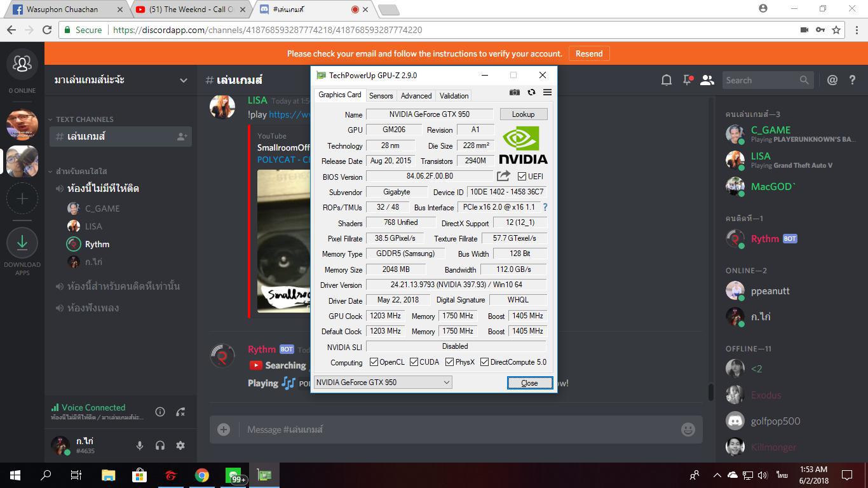Image resolution: width=868 pixels, height=488 pixels.
Task: Open the Garena icon on the taskbar
Action: point(171,475)
